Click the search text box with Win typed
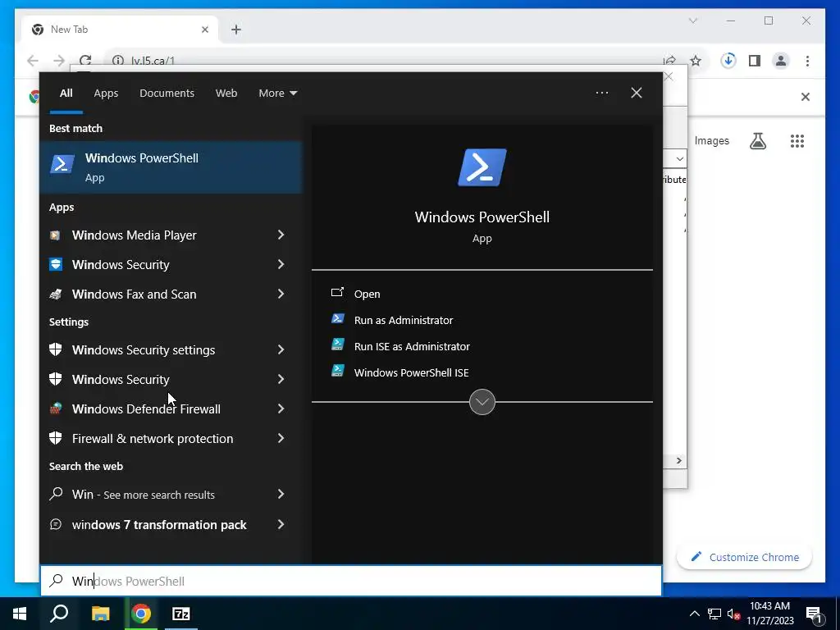 351,581
